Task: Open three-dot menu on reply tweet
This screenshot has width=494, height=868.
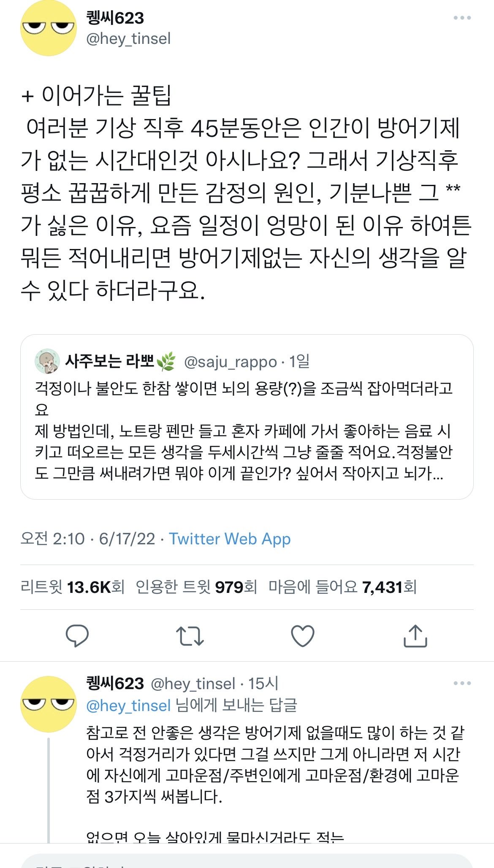Action: click(x=462, y=683)
